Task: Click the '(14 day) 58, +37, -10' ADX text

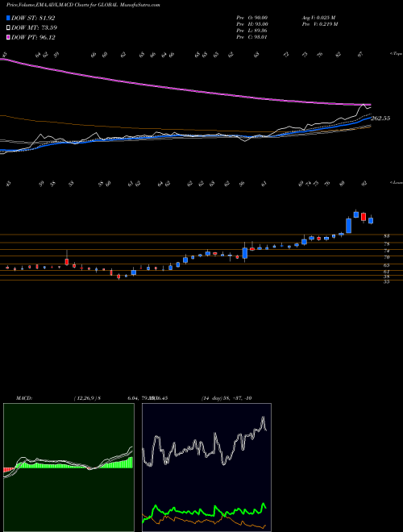Action: click(226, 398)
